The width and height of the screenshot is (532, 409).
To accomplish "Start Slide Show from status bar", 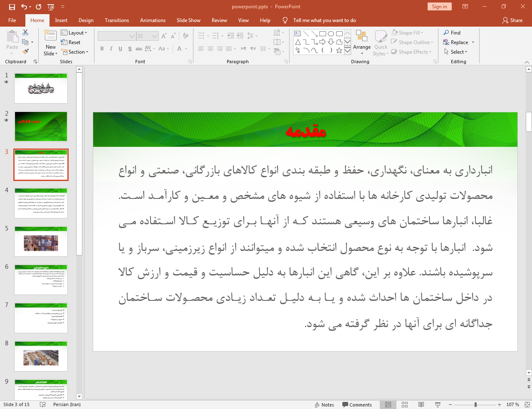I will (x=438, y=404).
